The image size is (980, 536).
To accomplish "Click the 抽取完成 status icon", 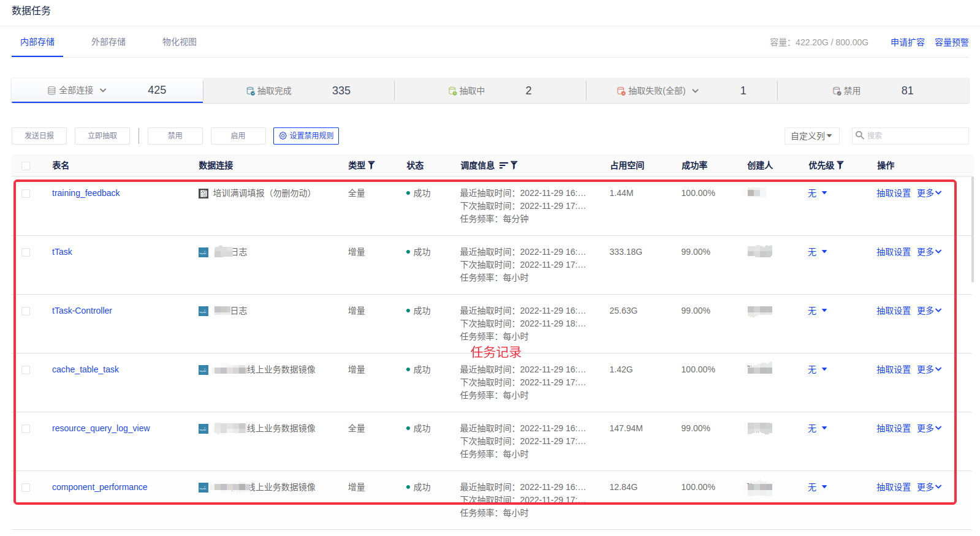I will pyautogui.click(x=250, y=91).
